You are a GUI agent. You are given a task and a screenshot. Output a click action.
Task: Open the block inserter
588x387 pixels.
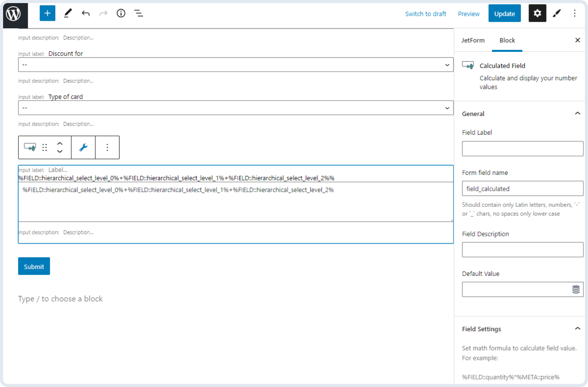47,13
